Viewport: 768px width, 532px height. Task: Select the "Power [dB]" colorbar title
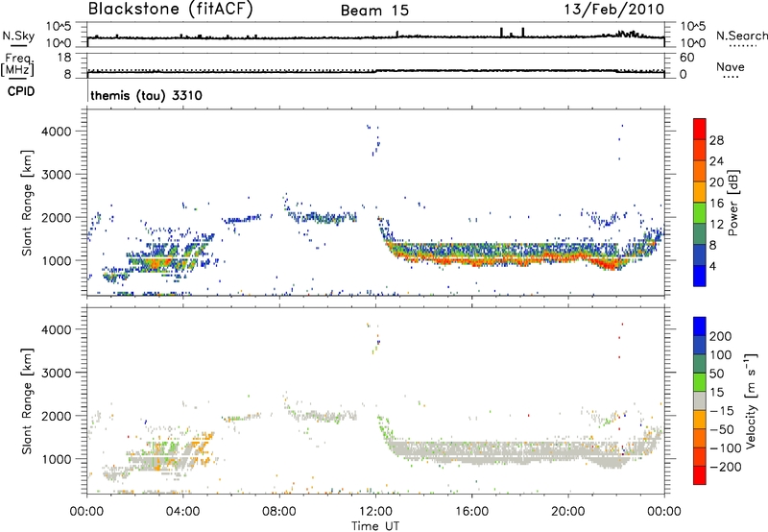click(732, 203)
